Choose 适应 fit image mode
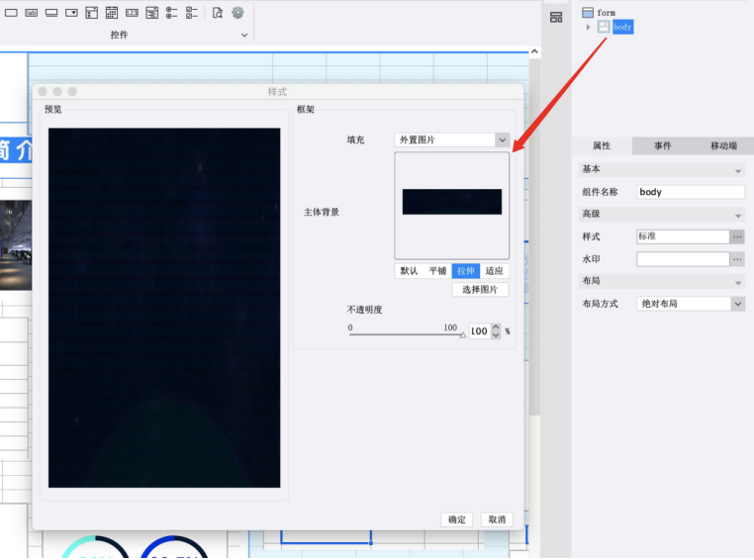Image resolution: width=754 pixels, height=560 pixels. coord(494,271)
